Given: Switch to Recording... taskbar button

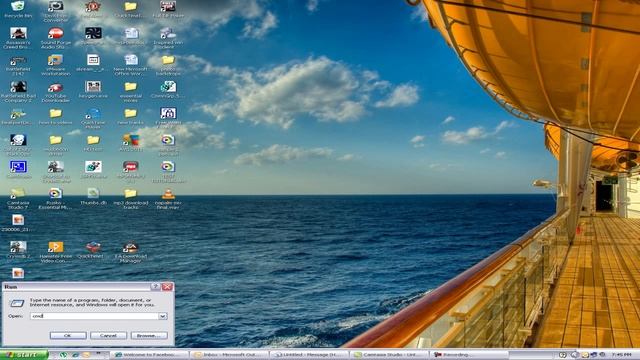Looking at the screenshot, I should click(x=469, y=355).
